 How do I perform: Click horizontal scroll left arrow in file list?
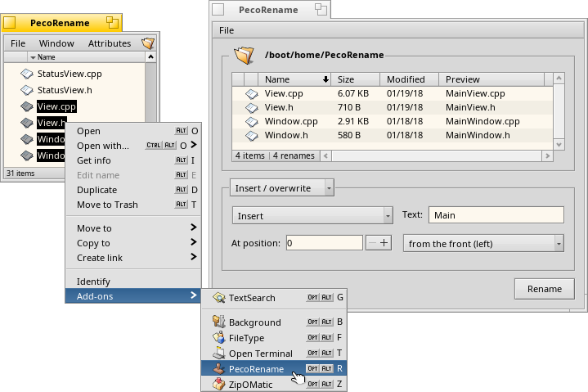(x=325, y=155)
